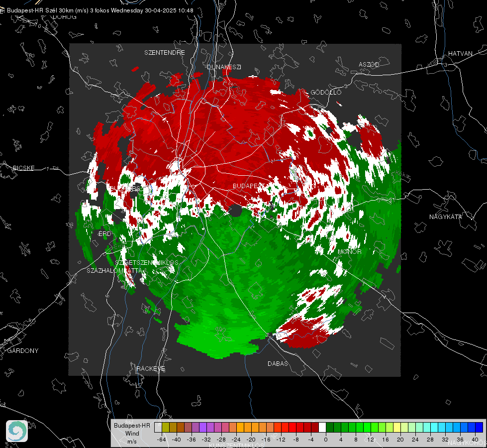Click the '-12' legend value
Image resolution: width=487 pixels, height=448 pixels.
281,440
